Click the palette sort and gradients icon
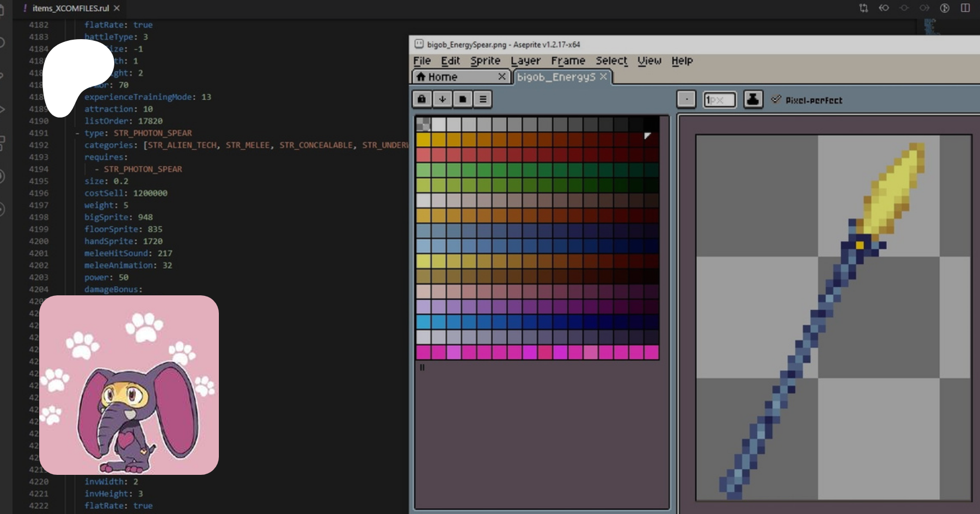This screenshot has height=514, width=980. (x=442, y=99)
